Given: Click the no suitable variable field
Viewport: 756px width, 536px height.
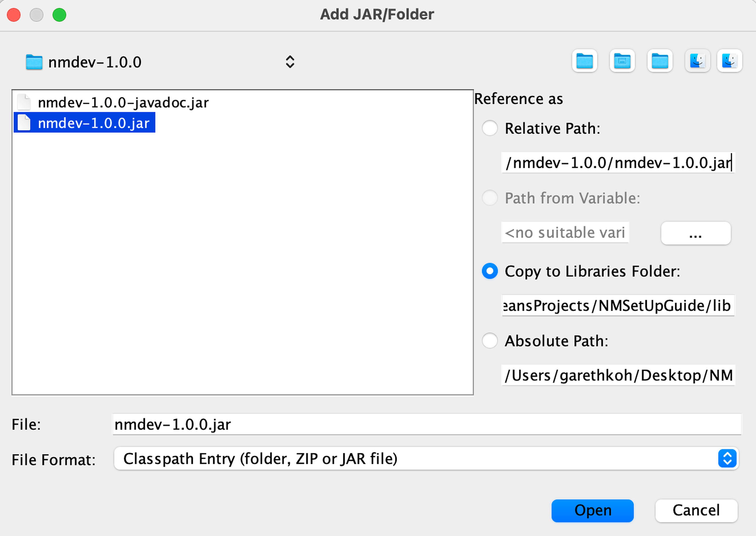Looking at the screenshot, I should coord(565,232).
